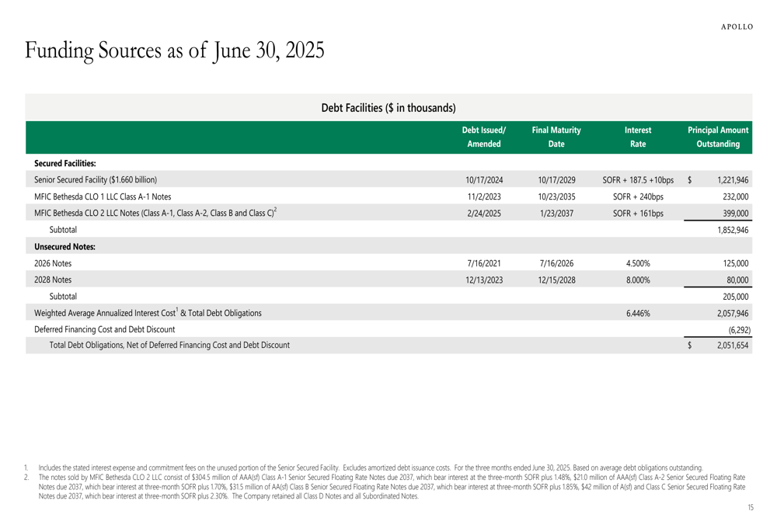Image resolution: width=777 pixels, height=532 pixels.
Task: Select the issue date 10/17/2024
Action: 484,180
